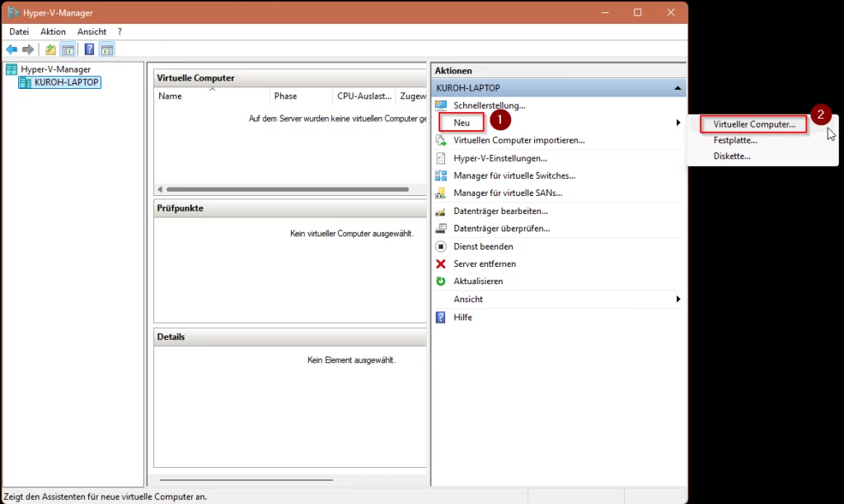Viewport: 844px width, 504px height.
Task: Click the green Aktualisieren refresh icon
Action: point(441,282)
